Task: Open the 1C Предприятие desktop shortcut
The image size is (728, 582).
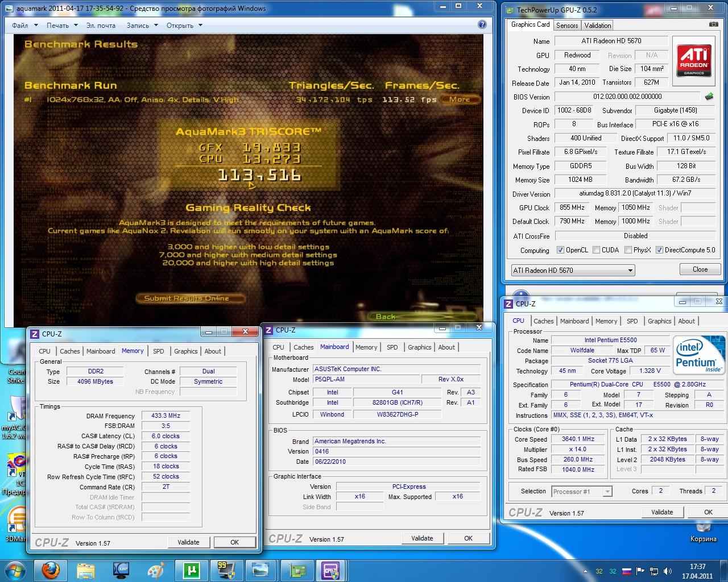Action: (15, 473)
